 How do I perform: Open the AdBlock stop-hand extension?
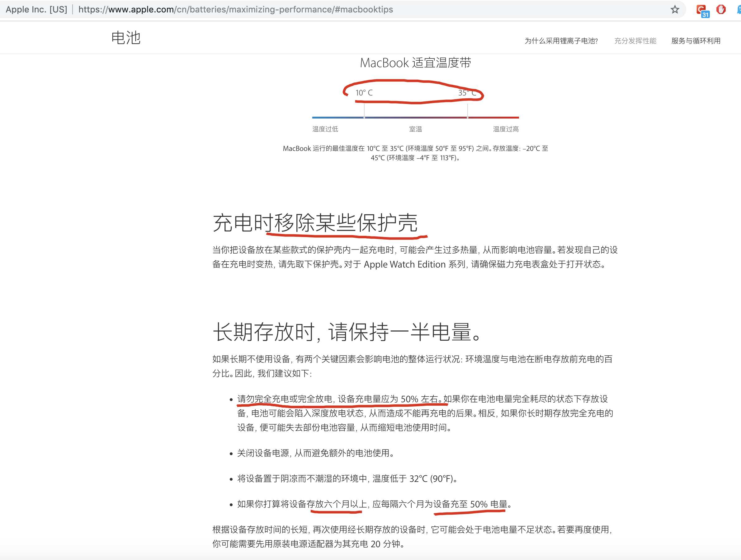720,9
